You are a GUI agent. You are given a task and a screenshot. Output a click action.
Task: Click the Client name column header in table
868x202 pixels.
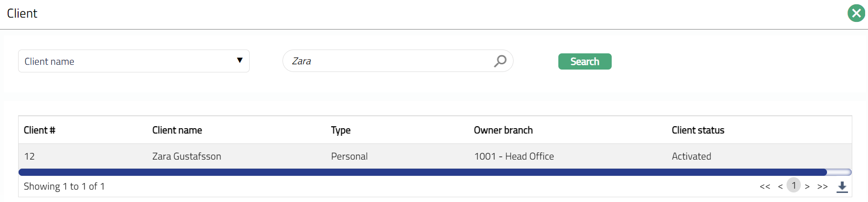pyautogui.click(x=177, y=131)
